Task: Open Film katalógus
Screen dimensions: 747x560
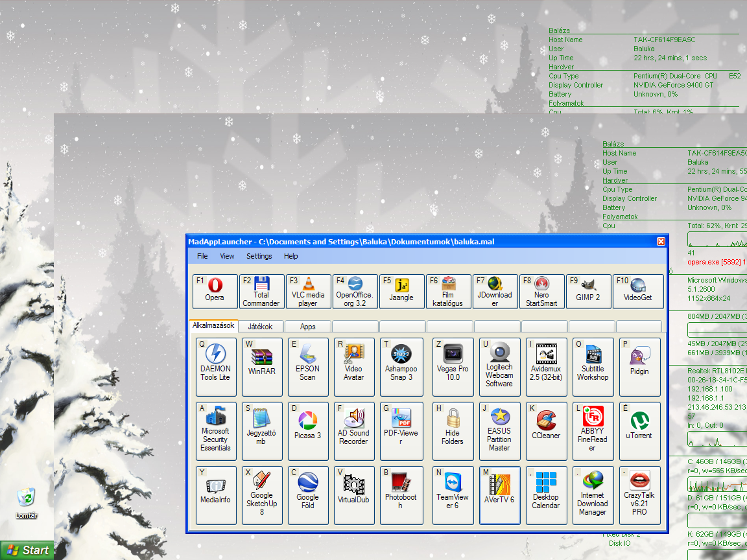Action: (448, 292)
